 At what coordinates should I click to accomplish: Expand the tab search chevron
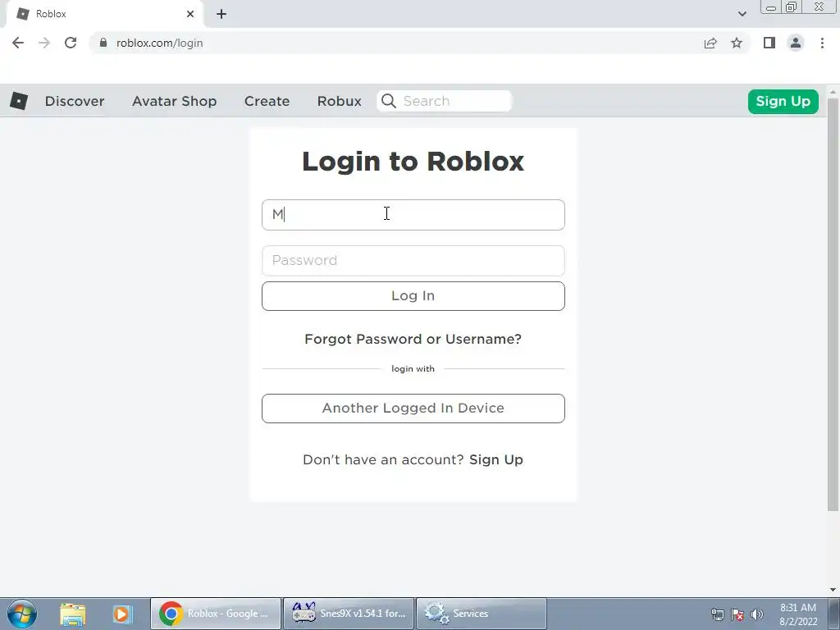(742, 14)
